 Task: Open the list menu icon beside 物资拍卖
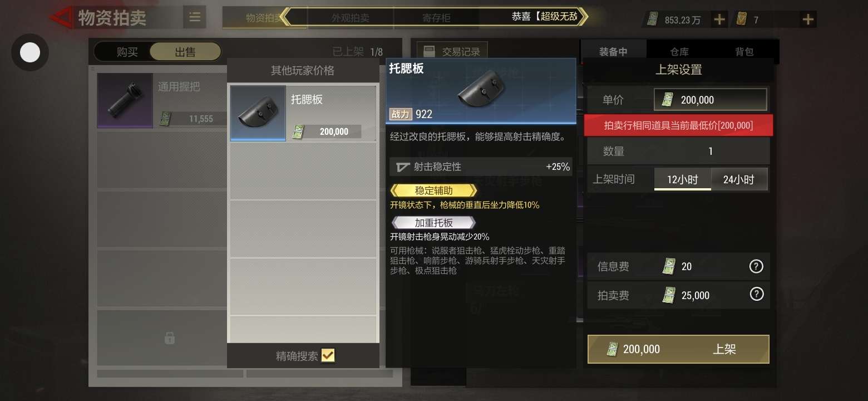195,17
